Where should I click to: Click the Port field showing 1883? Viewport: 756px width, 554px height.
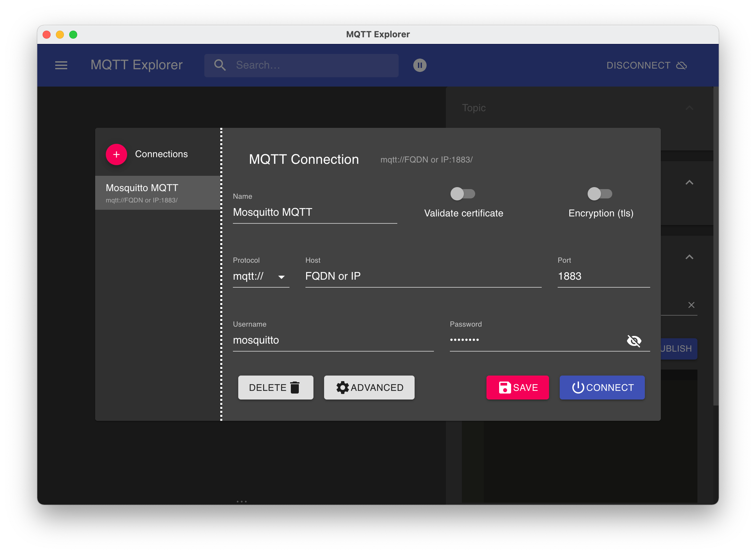click(x=603, y=277)
